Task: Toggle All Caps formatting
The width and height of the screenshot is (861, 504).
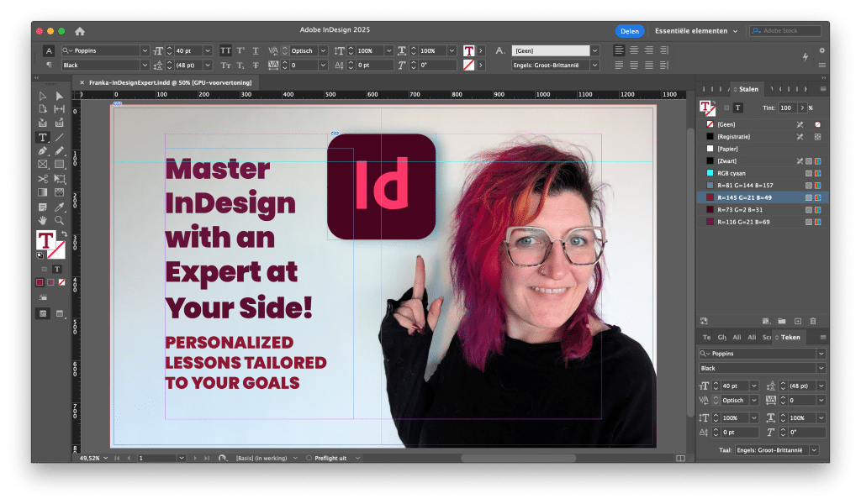Action: coord(225,50)
